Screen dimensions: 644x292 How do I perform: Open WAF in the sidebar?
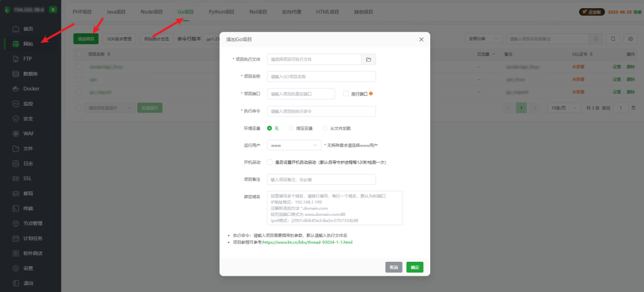pyautogui.click(x=28, y=133)
